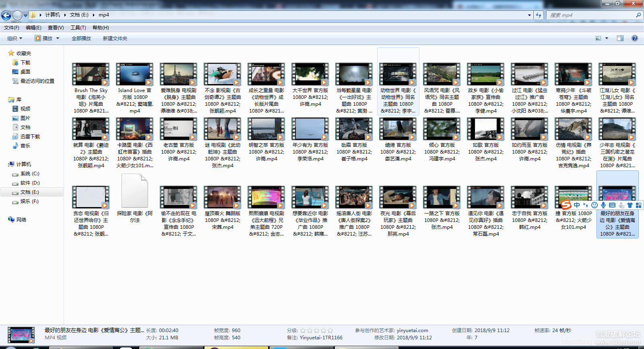The image size is (644, 349).
Task: Click 文档 (E:) in the address breadcrumb
Action: tap(79, 15)
